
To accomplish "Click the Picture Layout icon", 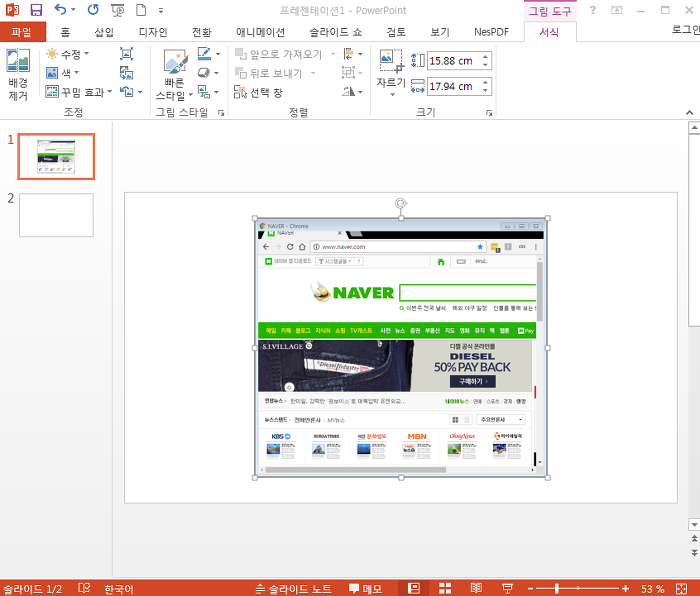I will 204,92.
